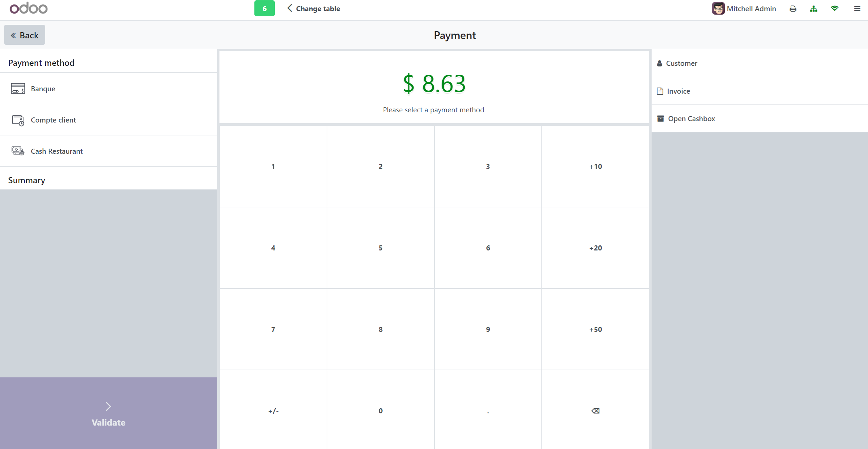Click Mitchell Admin's avatar
The image size is (868, 449).
pyautogui.click(x=718, y=8)
